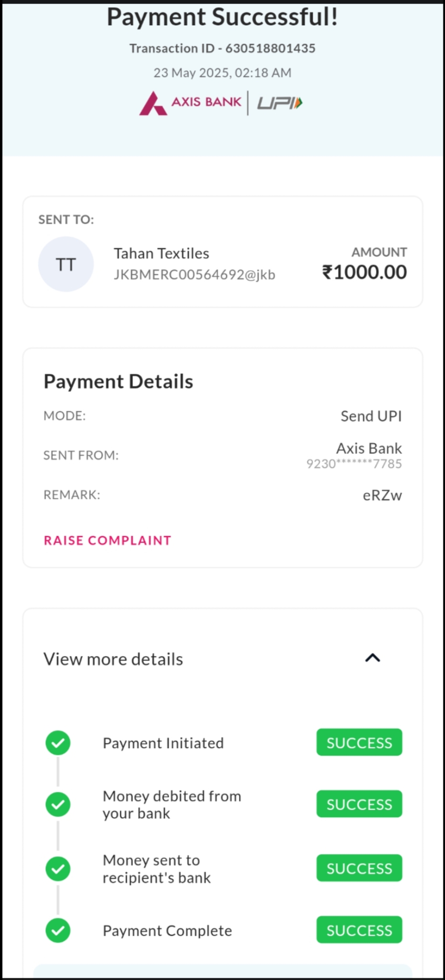Click the Axis Bank logo

coord(190,103)
